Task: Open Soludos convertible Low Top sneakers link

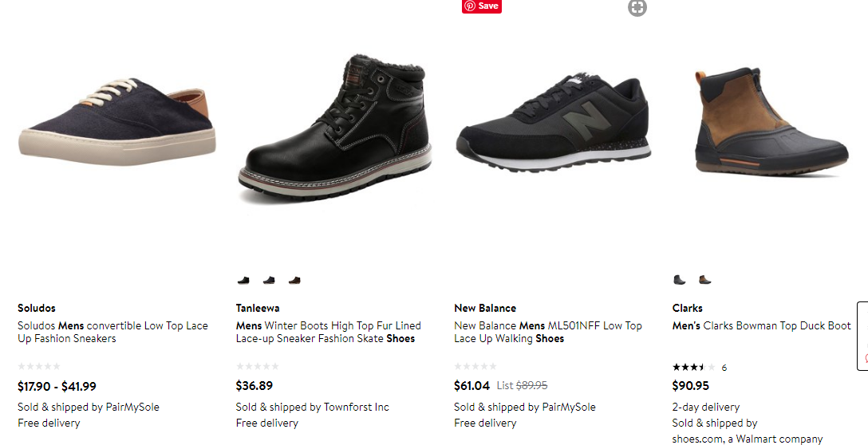Action: coord(112,332)
